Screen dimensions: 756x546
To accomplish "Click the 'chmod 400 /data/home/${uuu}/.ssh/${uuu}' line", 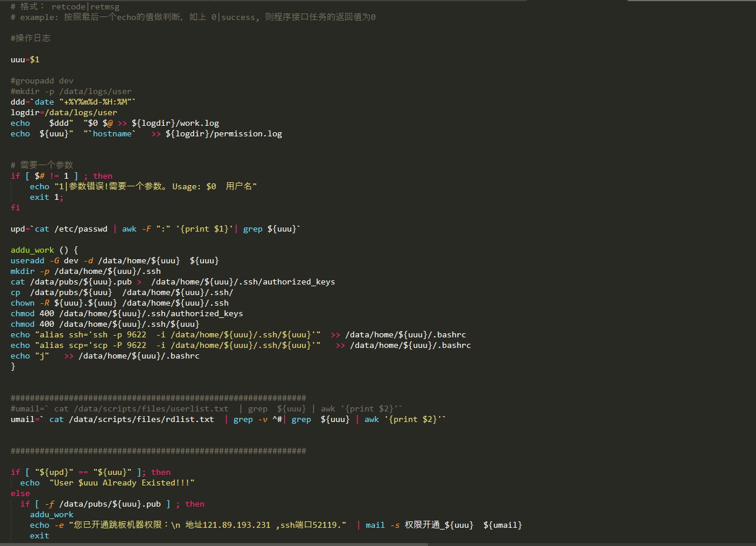I will (x=105, y=324).
